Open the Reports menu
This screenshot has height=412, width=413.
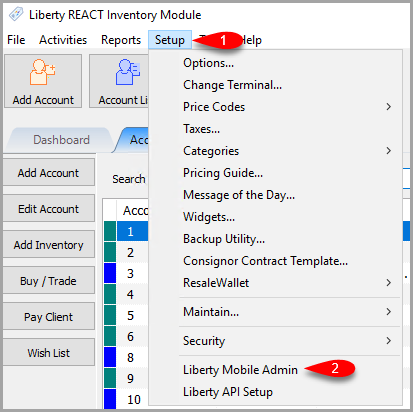[x=121, y=40]
